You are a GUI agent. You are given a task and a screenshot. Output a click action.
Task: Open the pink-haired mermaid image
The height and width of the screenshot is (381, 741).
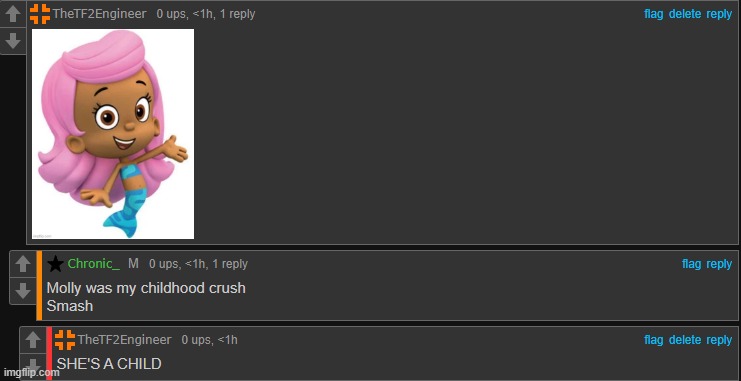point(113,134)
